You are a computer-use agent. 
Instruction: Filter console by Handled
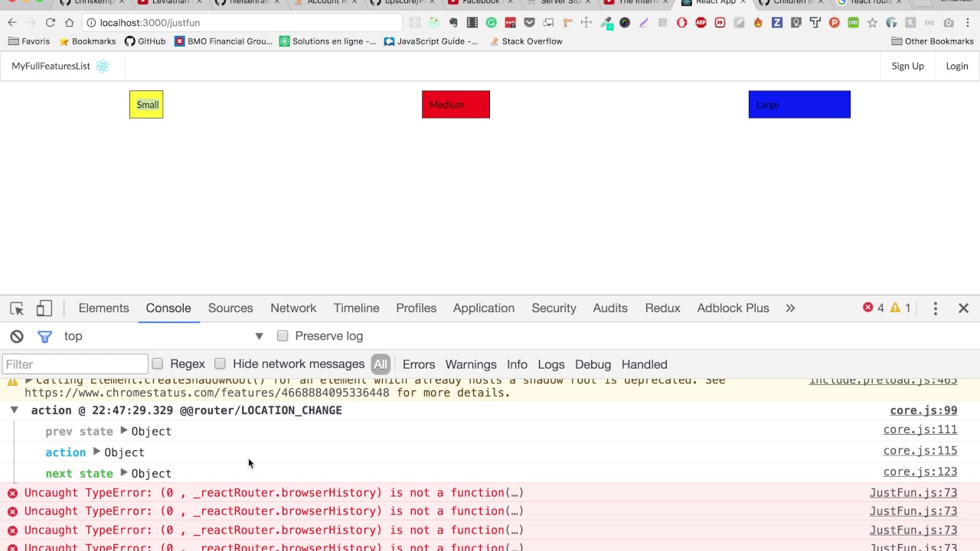point(645,364)
